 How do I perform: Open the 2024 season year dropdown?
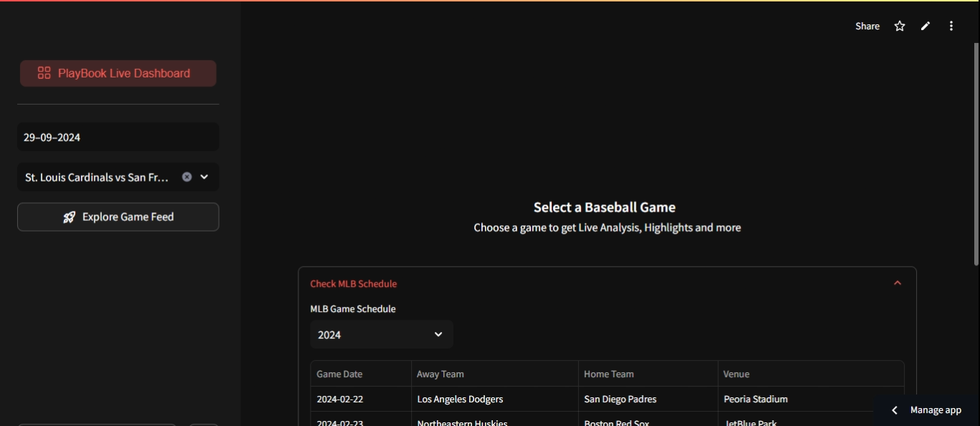[x=382, y=334]
